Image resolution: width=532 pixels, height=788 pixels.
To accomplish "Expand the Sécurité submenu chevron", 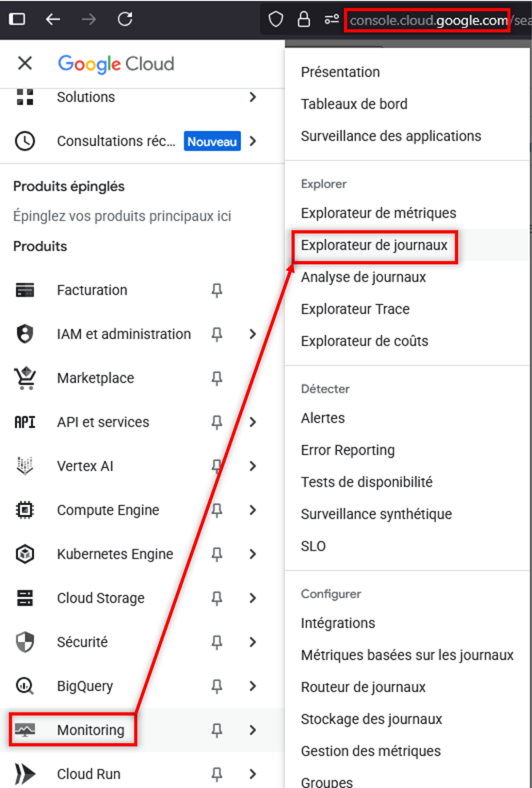I will click(x=253, y=642).
